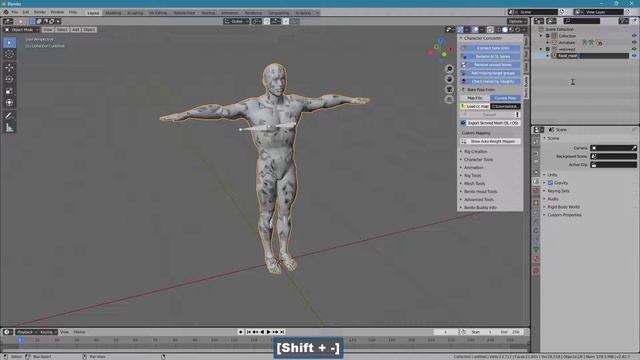Expand the Rig Creation panel
This screenshot has height=360, width=640.
tap(475, 151)
